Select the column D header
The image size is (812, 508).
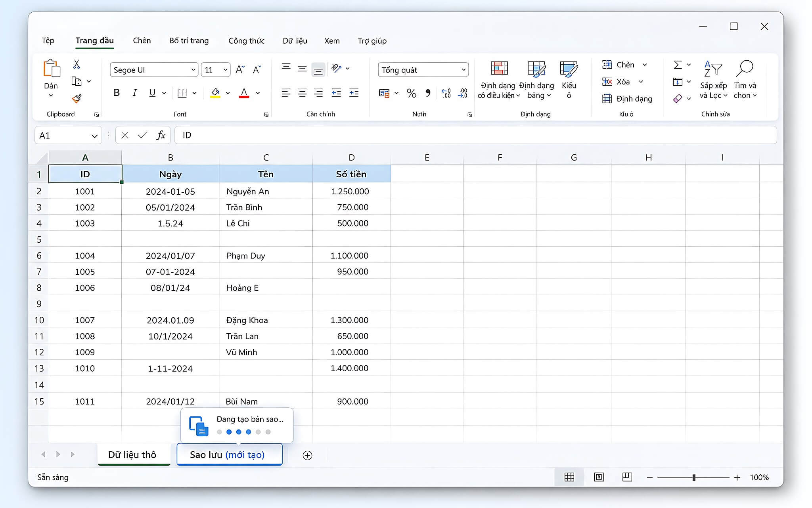[x=351, y=157]
